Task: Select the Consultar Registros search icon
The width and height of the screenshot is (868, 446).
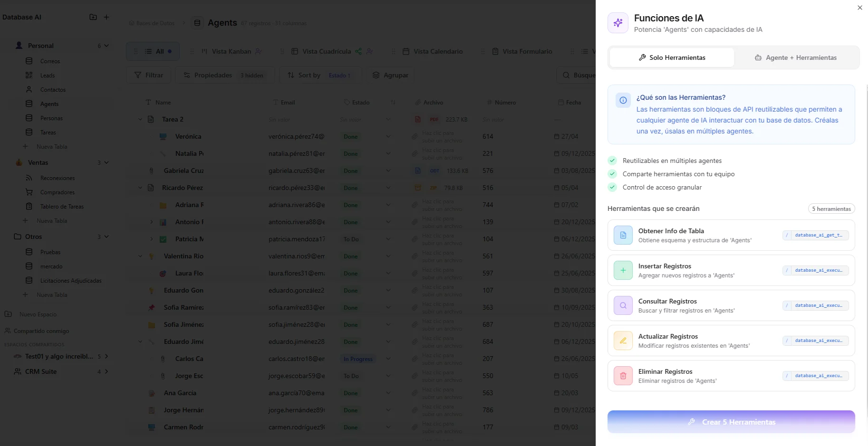Action: 623,305
